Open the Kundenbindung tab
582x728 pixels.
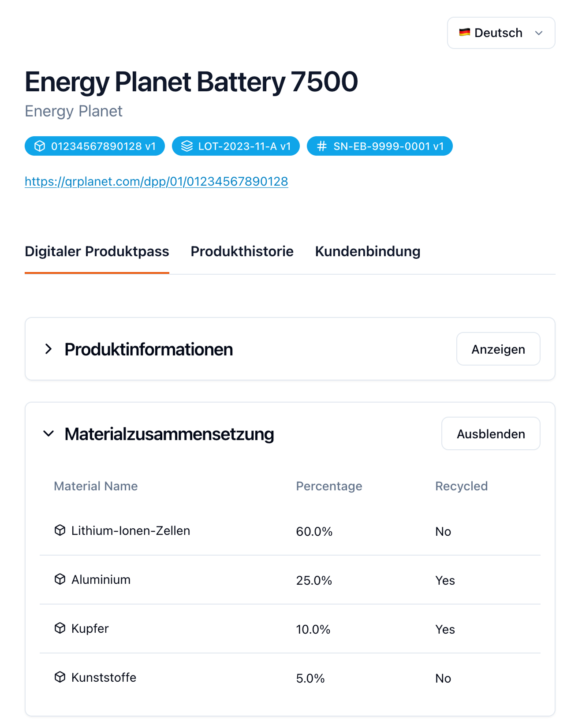pos(367,251)
